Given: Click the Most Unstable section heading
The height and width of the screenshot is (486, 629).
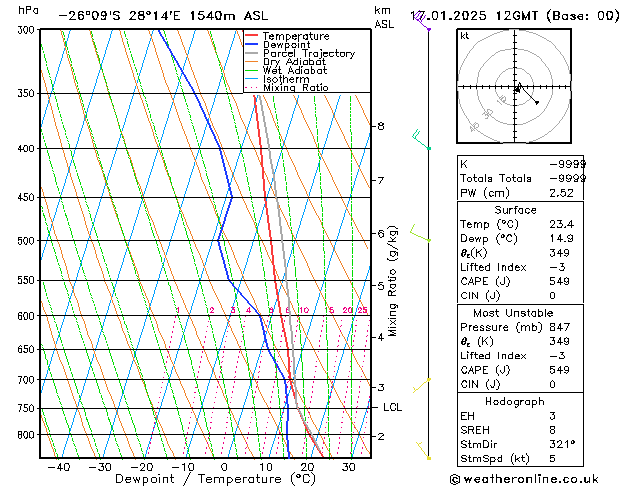Looking at the screenshot, I should coord(513,313).
